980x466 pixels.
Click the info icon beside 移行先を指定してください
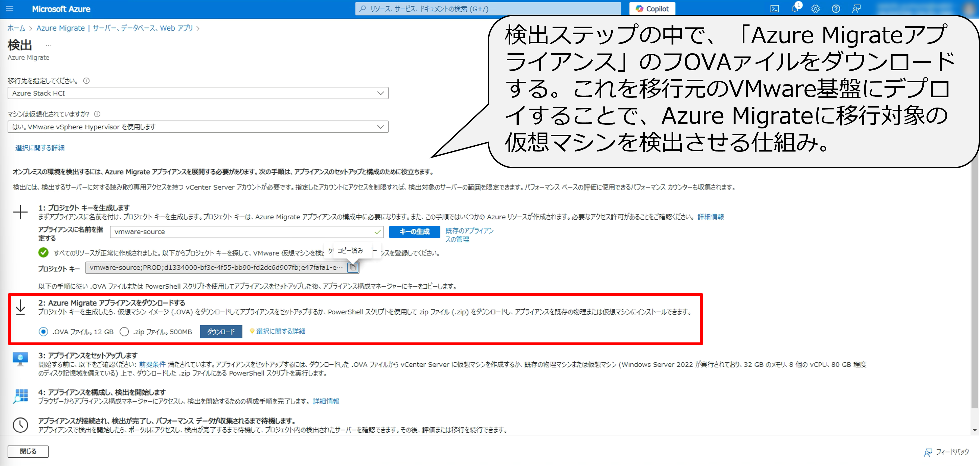point(86,81)
